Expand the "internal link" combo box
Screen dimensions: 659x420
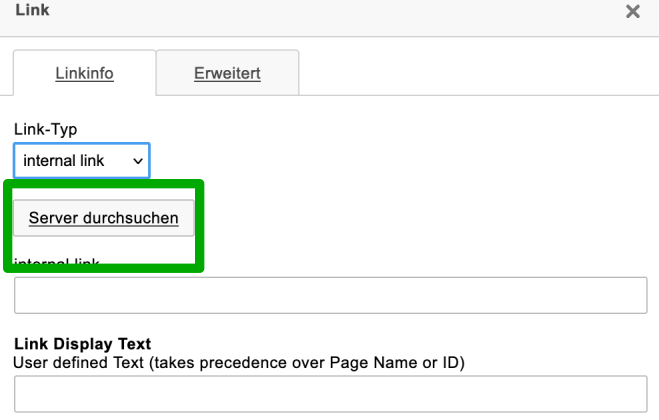(81, 161)
